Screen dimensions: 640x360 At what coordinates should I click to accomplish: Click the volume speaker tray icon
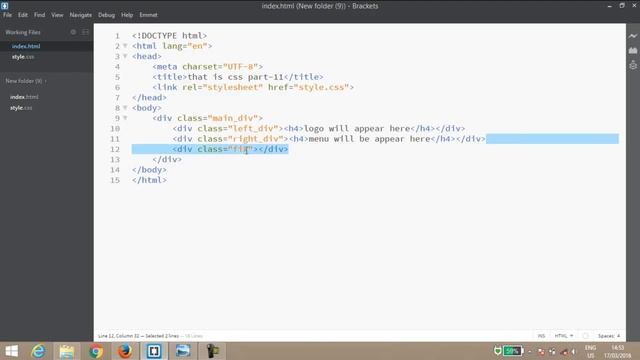tap(573, 351)
